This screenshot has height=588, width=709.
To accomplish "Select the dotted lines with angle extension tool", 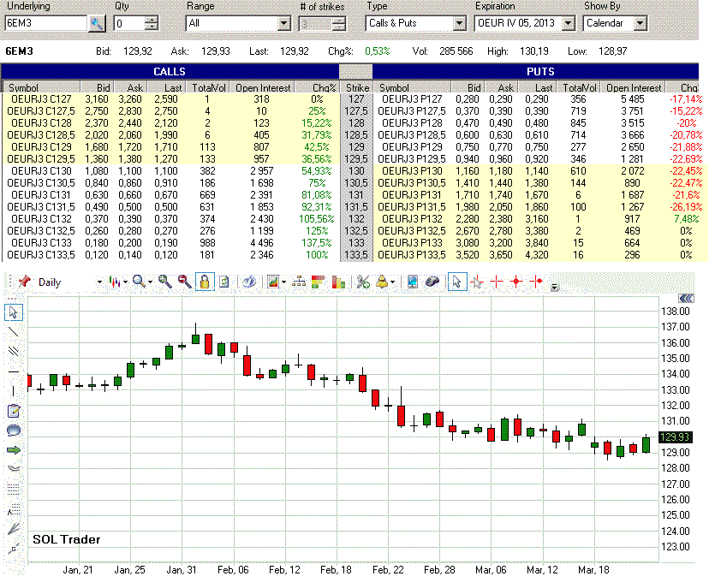I will coord(14,509).
